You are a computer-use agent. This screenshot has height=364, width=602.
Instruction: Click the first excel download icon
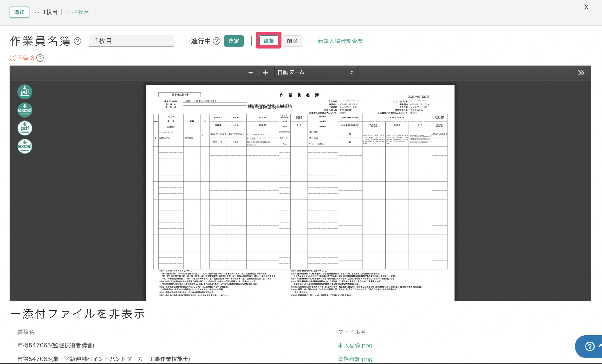(x=25, y=110)
